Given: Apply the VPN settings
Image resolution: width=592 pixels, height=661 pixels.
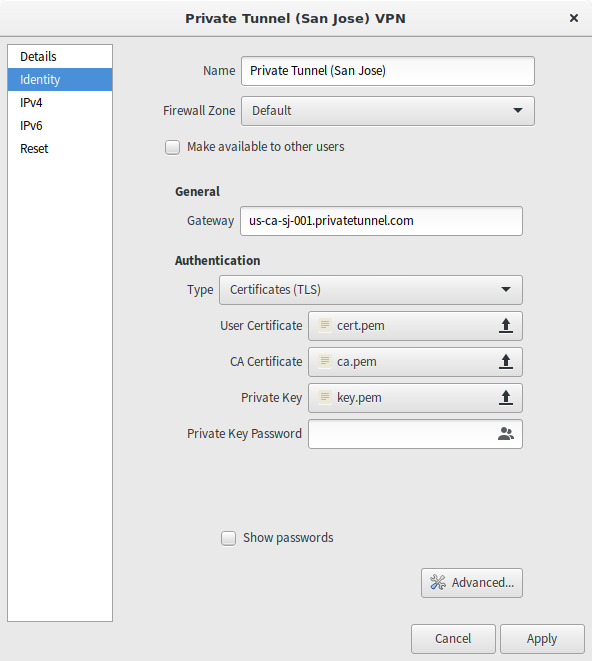Looking at the screenshot, I should (x=542, y=639).
